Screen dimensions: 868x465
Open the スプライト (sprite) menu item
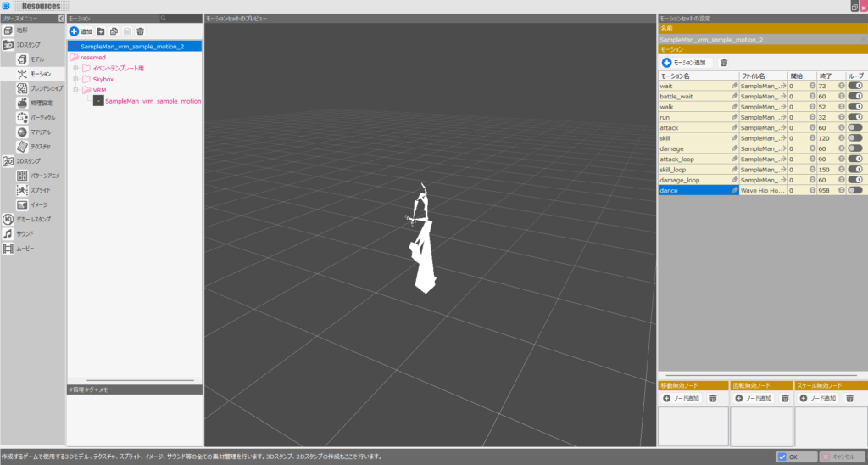[x=40, y=190]
